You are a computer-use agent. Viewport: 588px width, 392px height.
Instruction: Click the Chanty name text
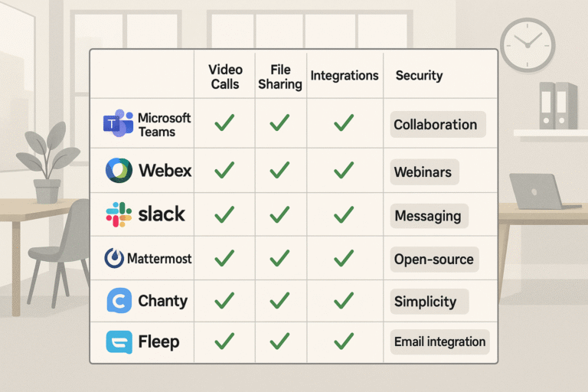163,301
